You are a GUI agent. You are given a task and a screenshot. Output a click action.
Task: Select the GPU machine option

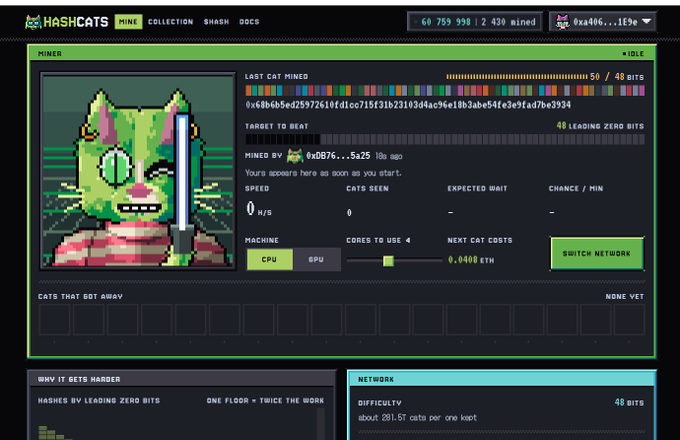(x=316, y=259)
